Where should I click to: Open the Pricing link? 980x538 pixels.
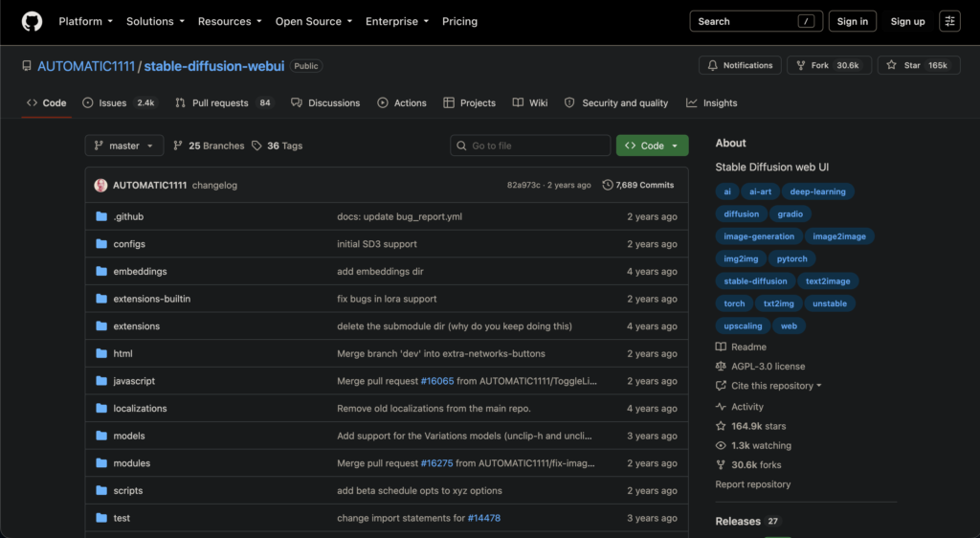pos(459,21)
